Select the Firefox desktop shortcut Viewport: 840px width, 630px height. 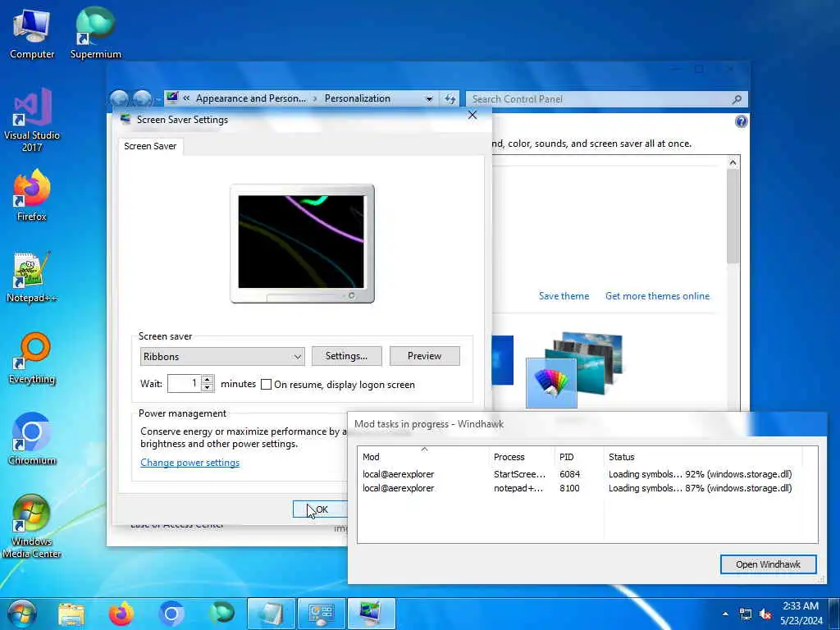[32, 195]
